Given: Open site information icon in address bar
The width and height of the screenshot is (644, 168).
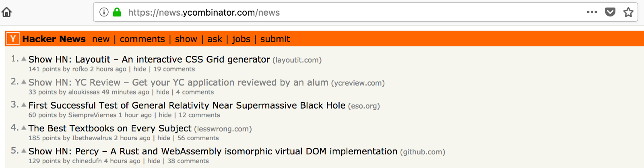Looking at the screenshot, I should pos(104,12).
